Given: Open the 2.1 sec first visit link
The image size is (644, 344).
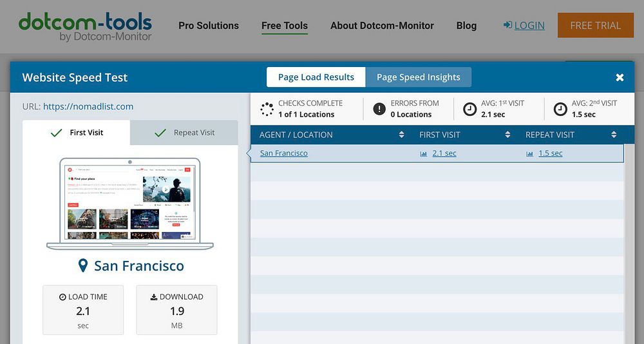Looking at the screenshot, I should [444, 153].
